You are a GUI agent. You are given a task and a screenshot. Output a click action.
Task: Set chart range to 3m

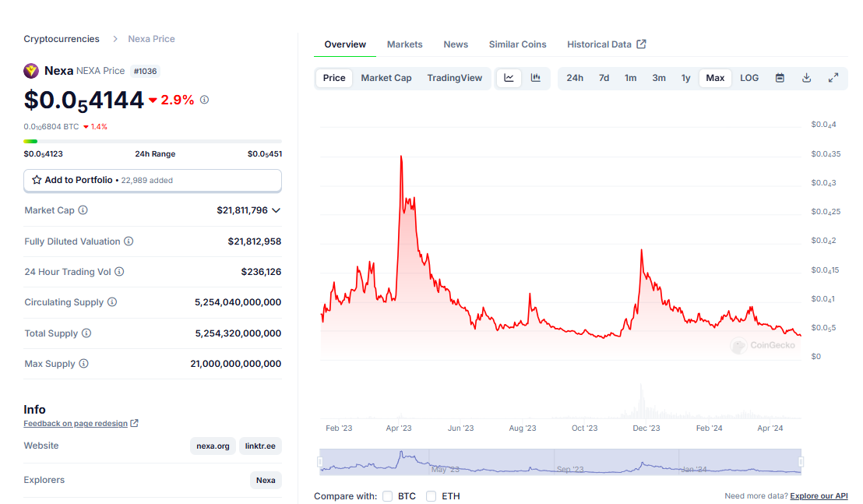[659, 78]
